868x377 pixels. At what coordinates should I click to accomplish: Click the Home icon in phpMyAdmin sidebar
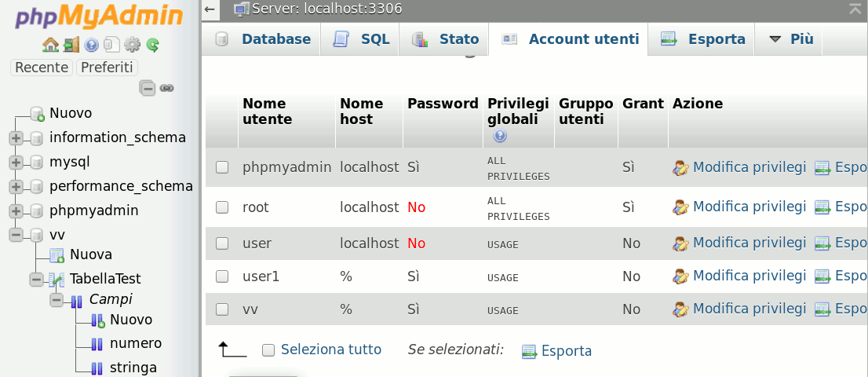coord(50,45)
